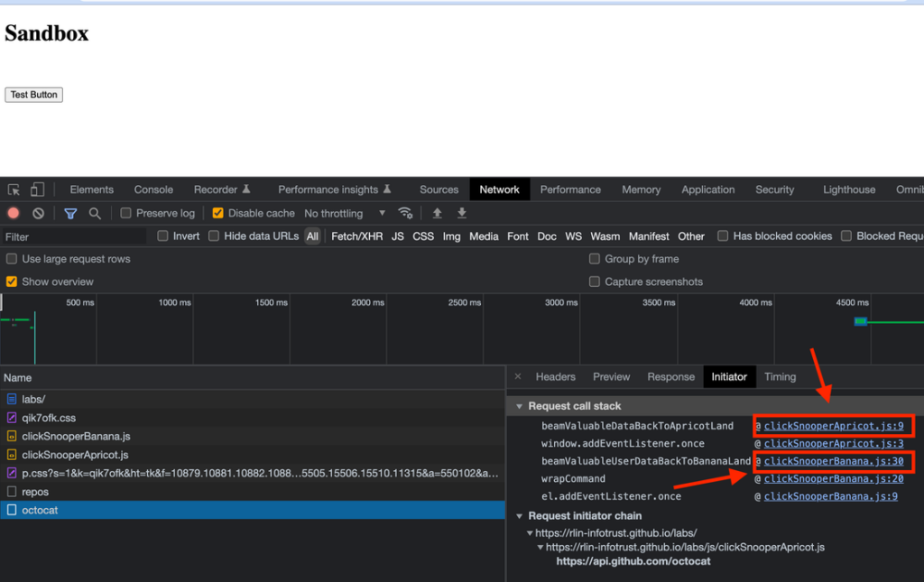The height and width of the screenshot is (582, 924).
Task: Toggle the filter funnel icon
Action: [x=70, y=213]
